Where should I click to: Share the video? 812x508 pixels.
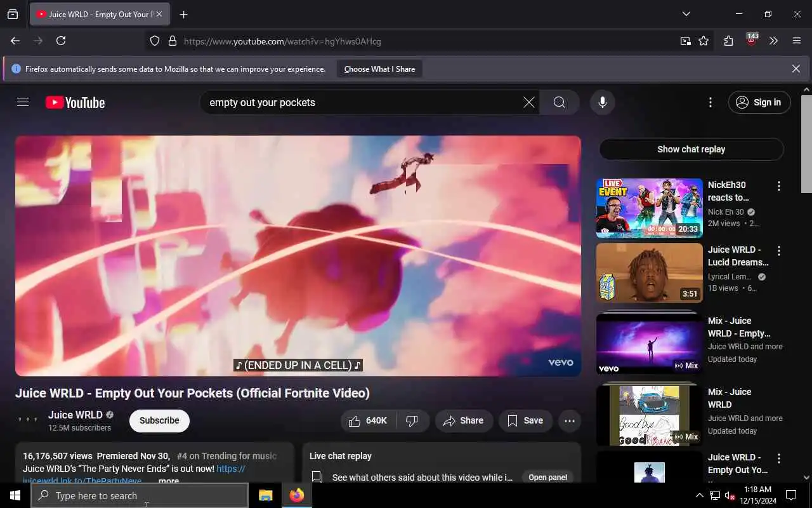click(x=464, y=420)
